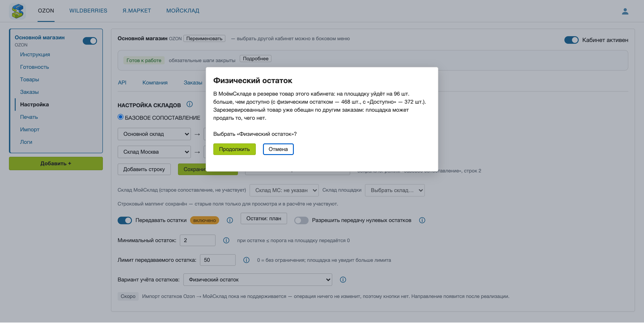Click the Подробнее button

[x=256, y=59]
